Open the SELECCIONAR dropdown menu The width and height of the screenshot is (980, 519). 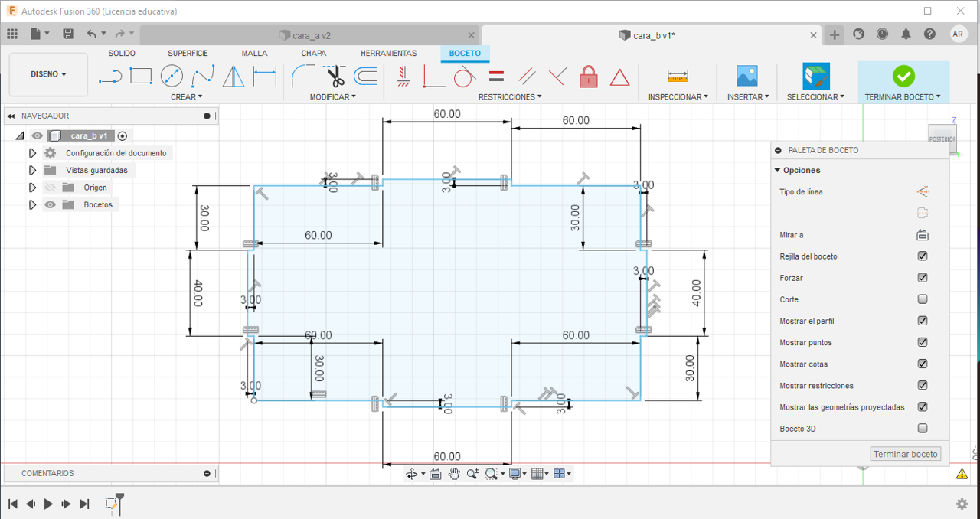tap(816, 97)
